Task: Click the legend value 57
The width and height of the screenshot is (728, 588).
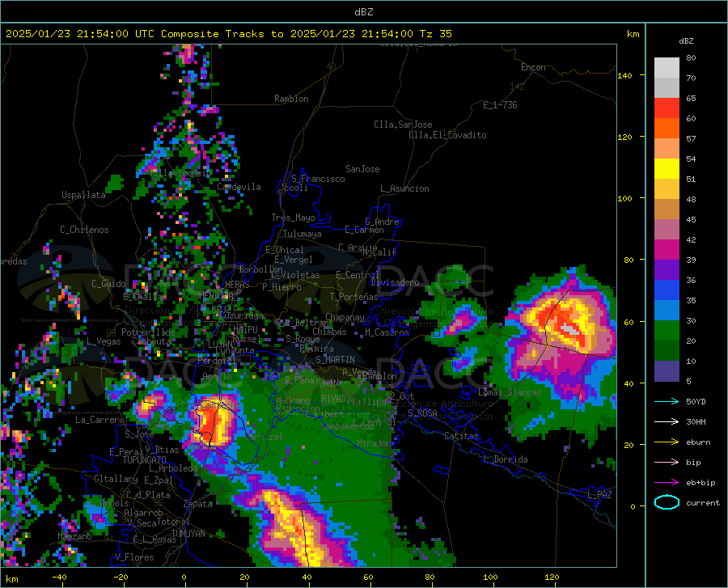Action: [691, 139]
